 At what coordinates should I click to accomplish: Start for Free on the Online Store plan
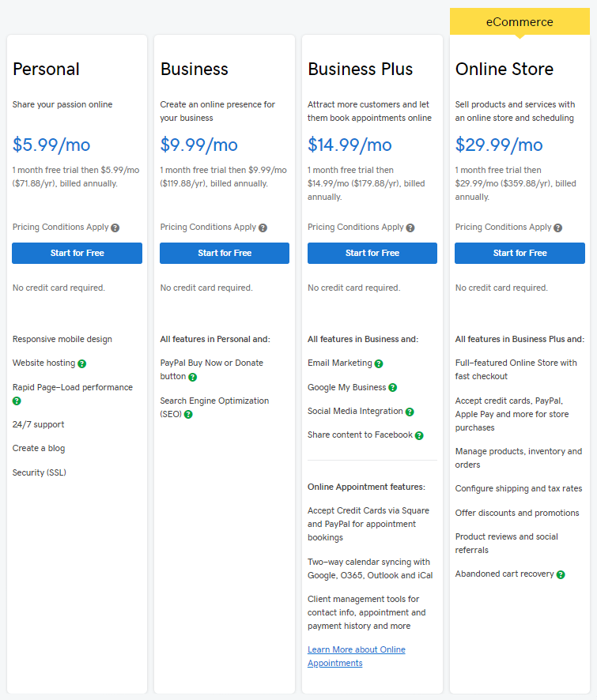click(520, 253)
